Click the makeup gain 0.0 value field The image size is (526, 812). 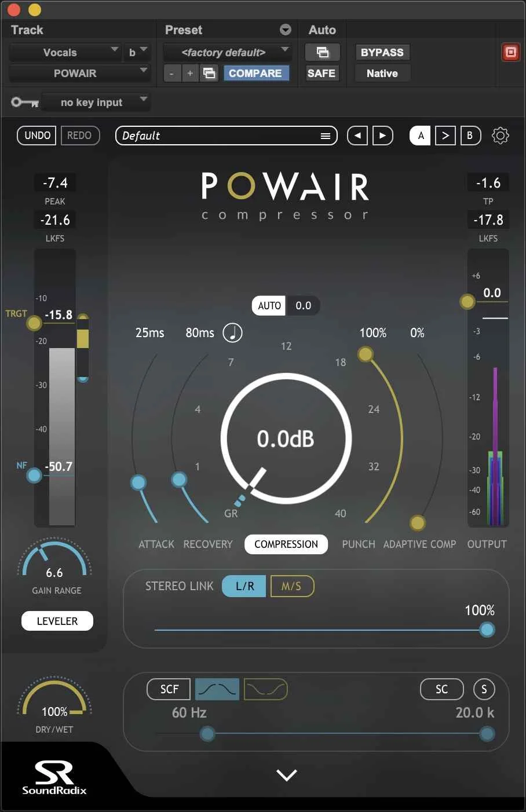point(304,306)
